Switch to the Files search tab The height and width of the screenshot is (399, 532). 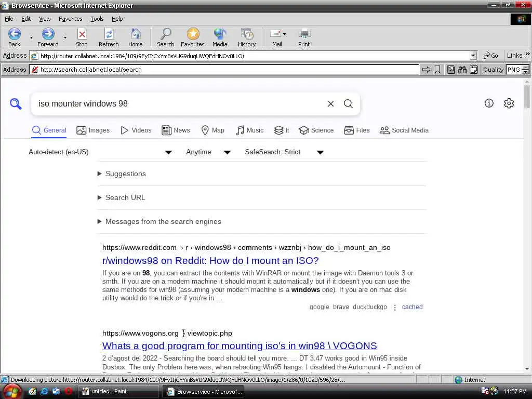tap(357, 130)
